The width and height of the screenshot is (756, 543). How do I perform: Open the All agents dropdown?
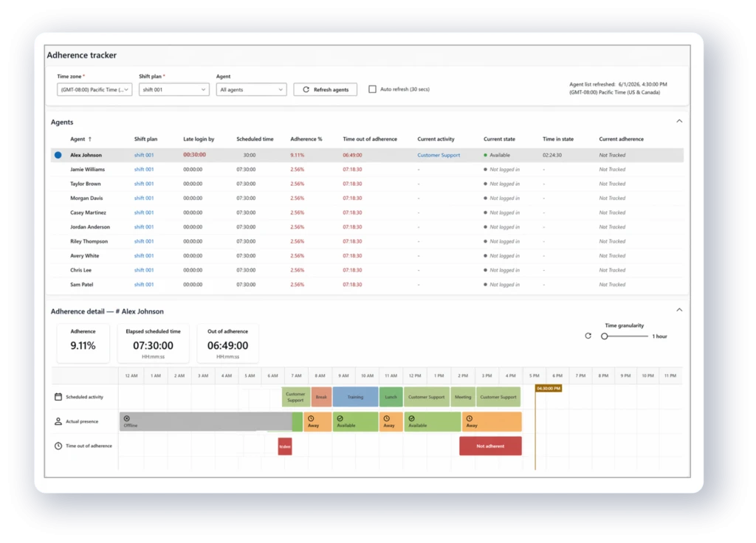pyautogui.click(x=251, y=89)
